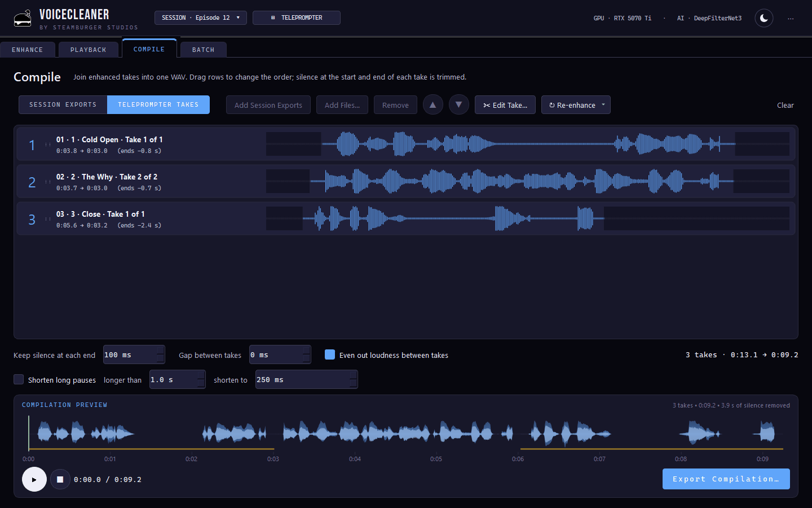812x508 pixels.
Task: Switch to the Enhance tab
Action: 28,50
